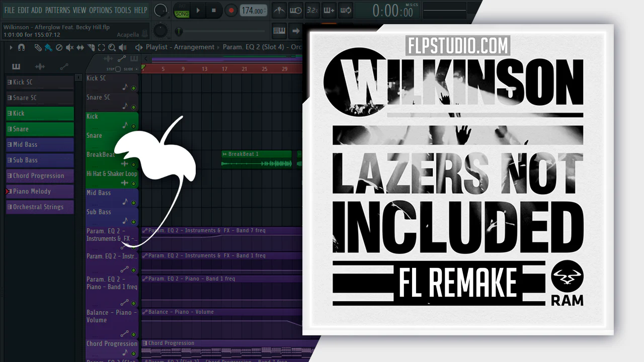Select the Orchestral Strings pattern
This screenshot has height=362, width=644.
(x=40, y=207)
